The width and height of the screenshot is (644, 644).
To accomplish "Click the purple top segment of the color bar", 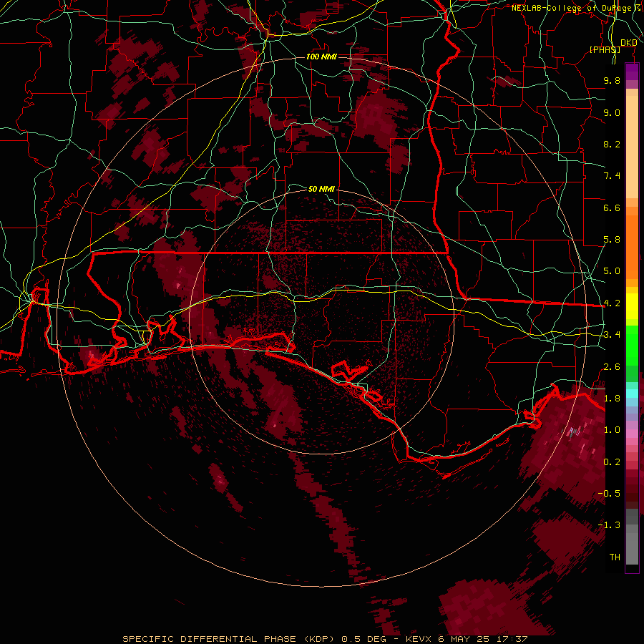I will (632, 72).
